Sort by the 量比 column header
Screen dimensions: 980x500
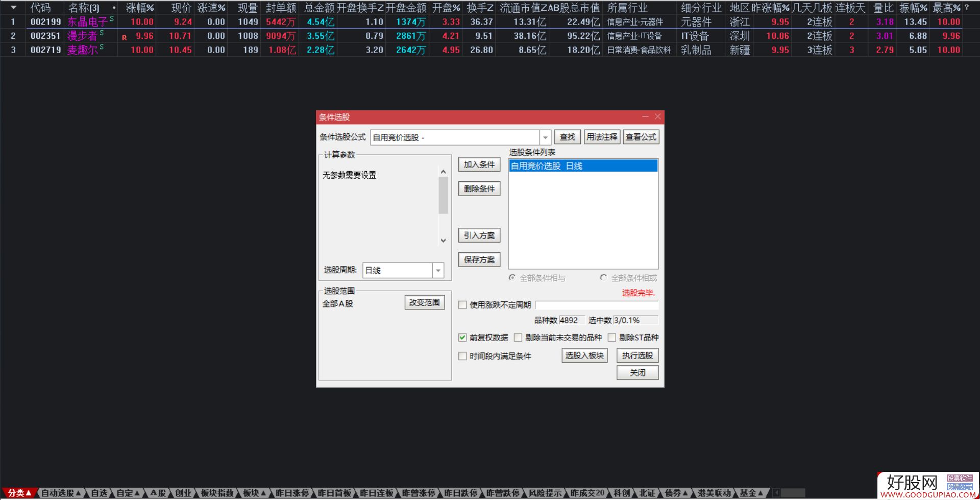coord(883,8)
